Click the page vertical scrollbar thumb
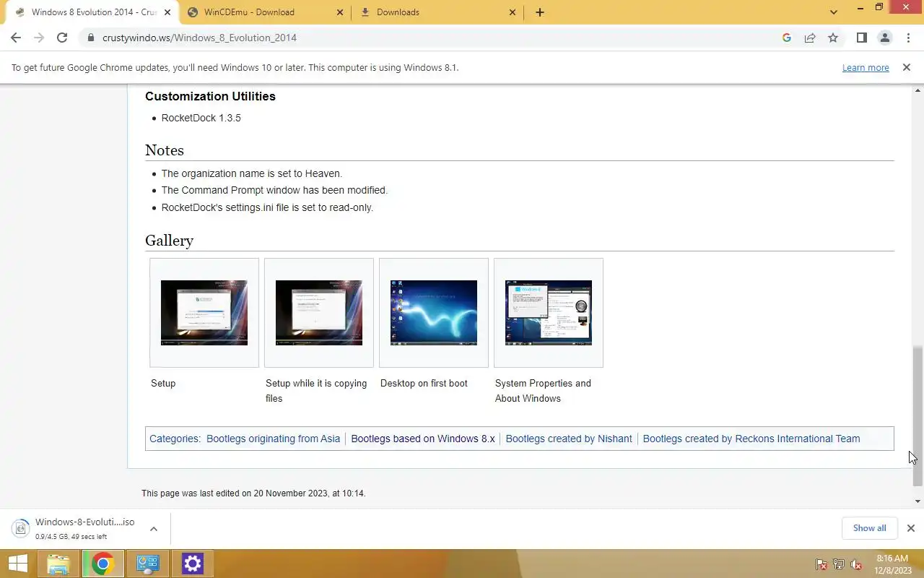The image size is (924, 578). 918,415
